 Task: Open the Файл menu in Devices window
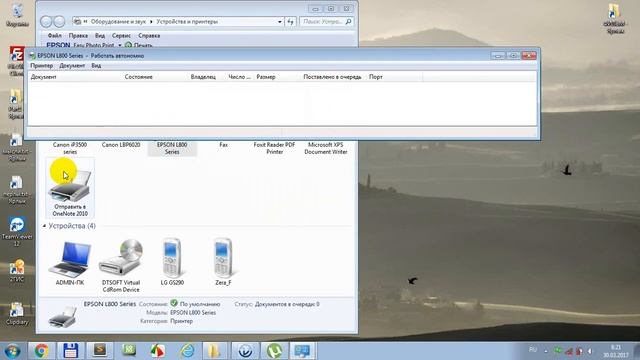55,36
